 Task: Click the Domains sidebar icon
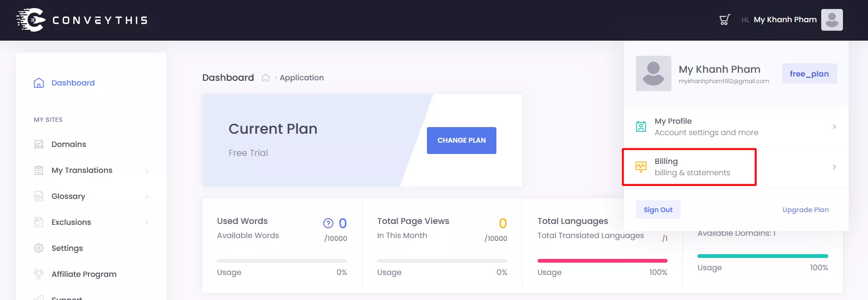coord(39,144)
